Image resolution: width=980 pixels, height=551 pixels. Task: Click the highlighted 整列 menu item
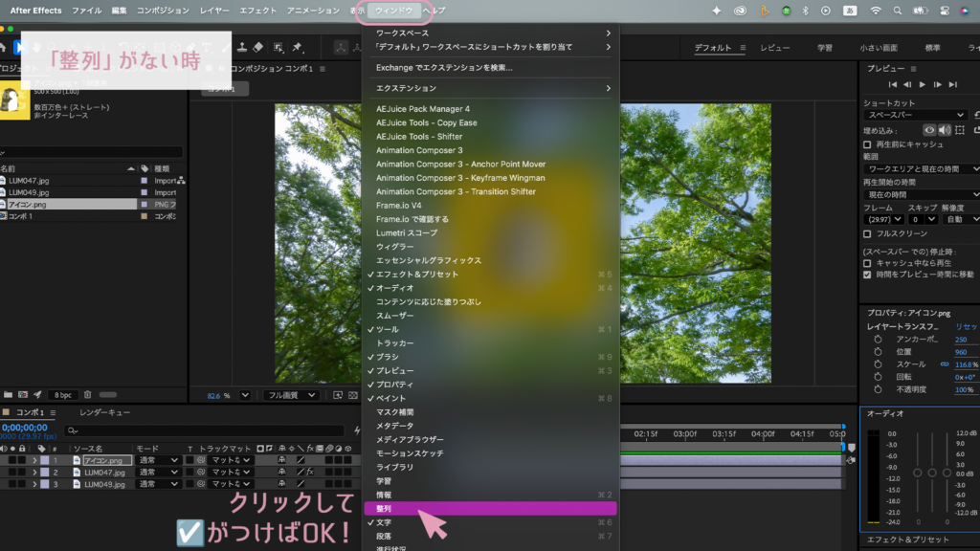(490, 509)
